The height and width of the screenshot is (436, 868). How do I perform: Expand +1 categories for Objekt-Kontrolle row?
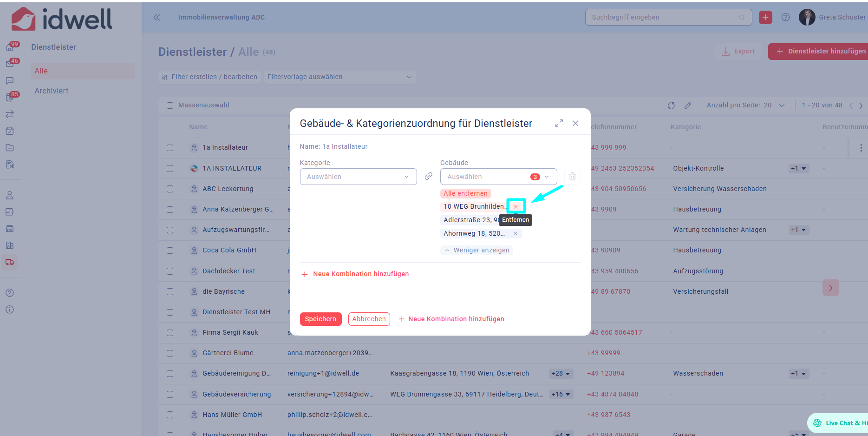click(799, 168)
